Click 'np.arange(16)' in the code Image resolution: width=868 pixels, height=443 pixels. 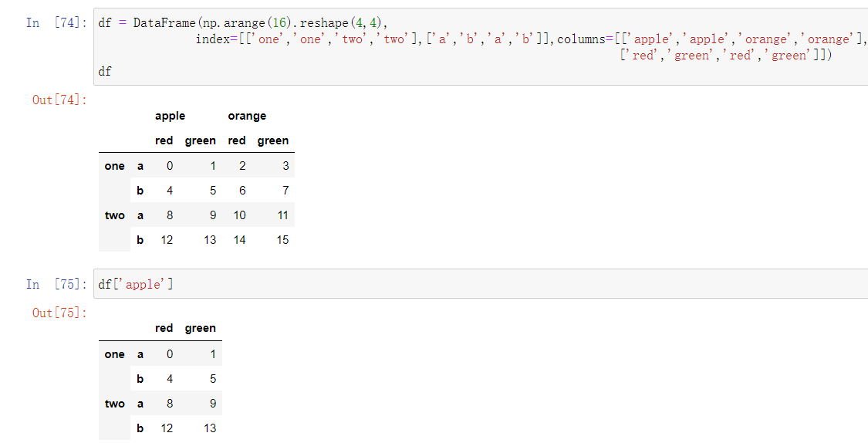tap(248, 22)
